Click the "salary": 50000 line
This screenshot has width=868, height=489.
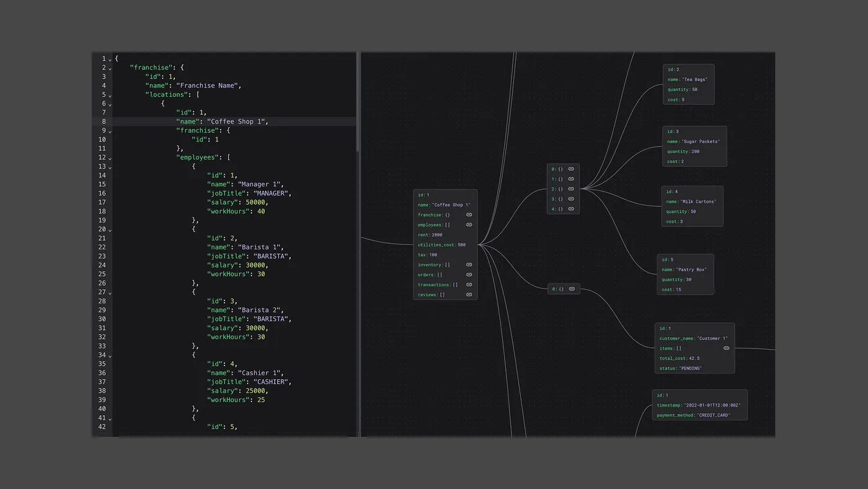(237, 202)
